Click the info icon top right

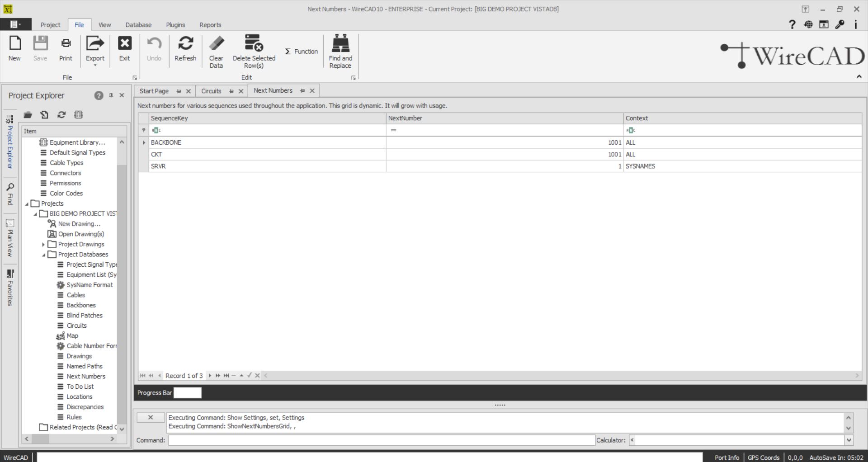856,24
